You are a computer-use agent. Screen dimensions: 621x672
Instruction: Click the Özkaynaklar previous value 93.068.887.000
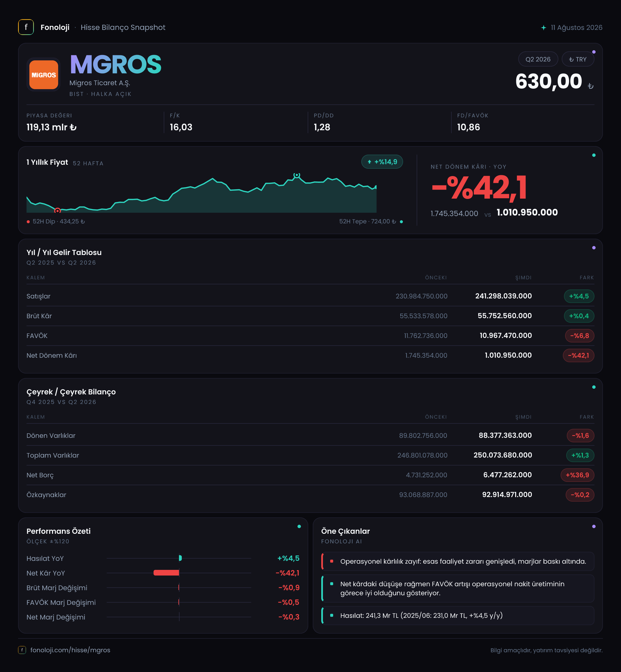coord(423,495)
